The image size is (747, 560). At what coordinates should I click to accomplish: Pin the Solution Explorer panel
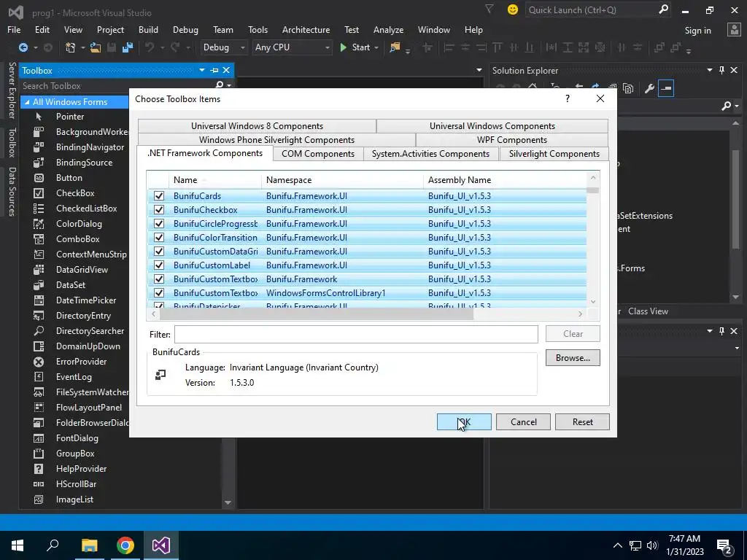[x=721, y=70]
